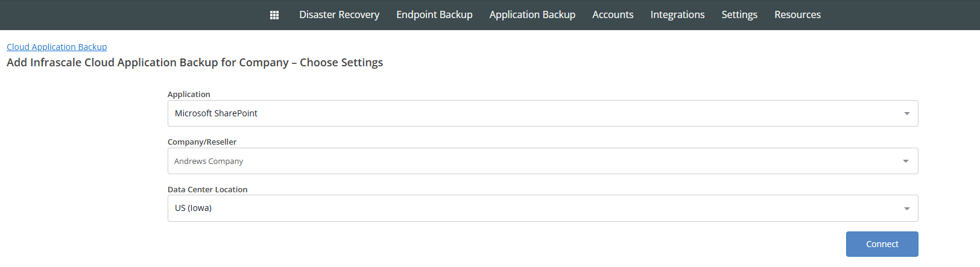Open the Disaster Recovery menu

339,14
